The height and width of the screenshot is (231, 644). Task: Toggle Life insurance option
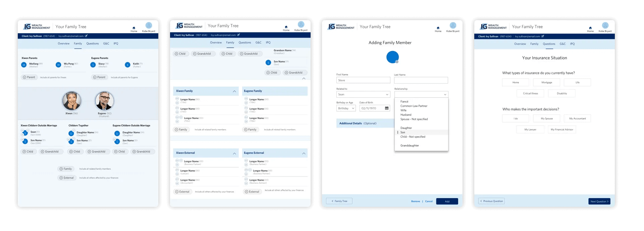(x=578, y=82)
